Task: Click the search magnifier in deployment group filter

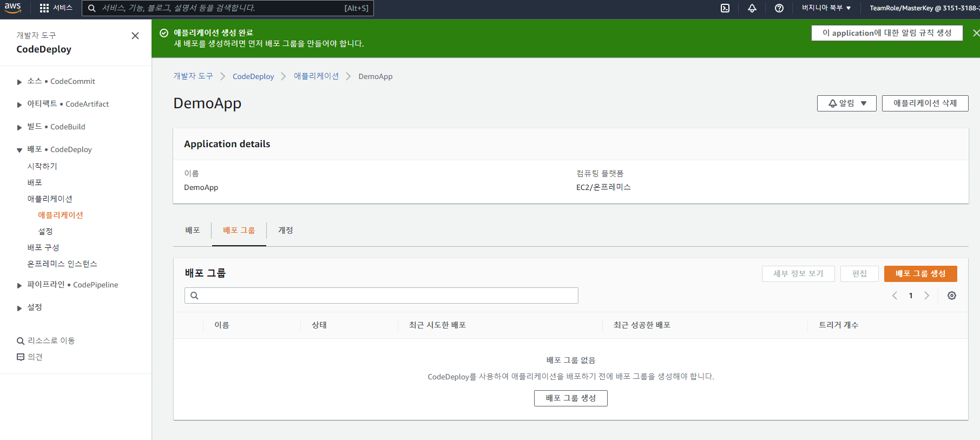Action: (x=194, y=295)
